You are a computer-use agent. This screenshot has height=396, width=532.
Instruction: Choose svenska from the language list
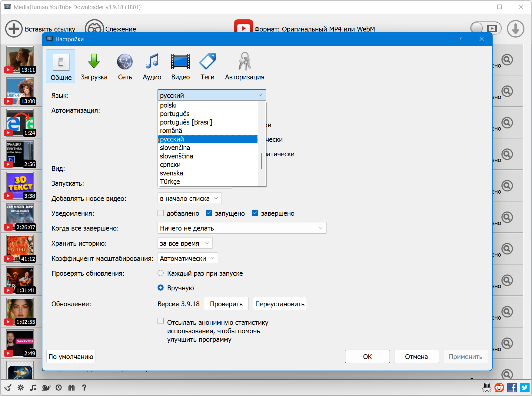pos(171,173)
